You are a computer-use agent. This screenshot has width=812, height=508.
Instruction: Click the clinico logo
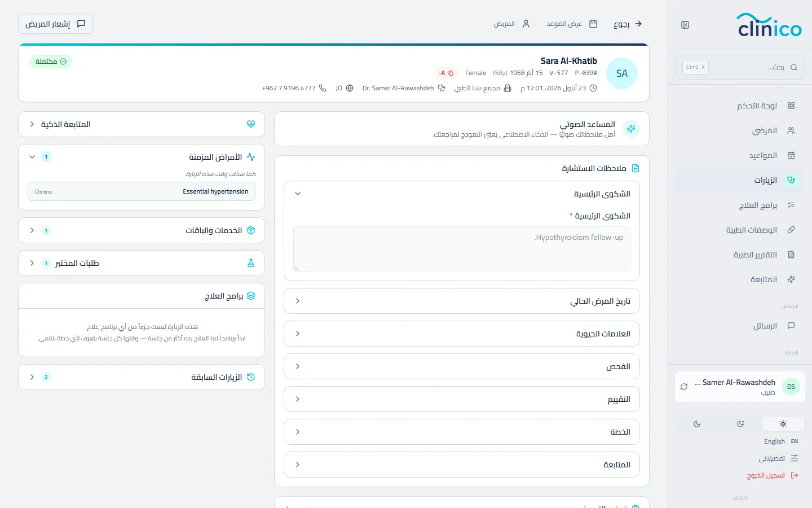click(769, 25)
